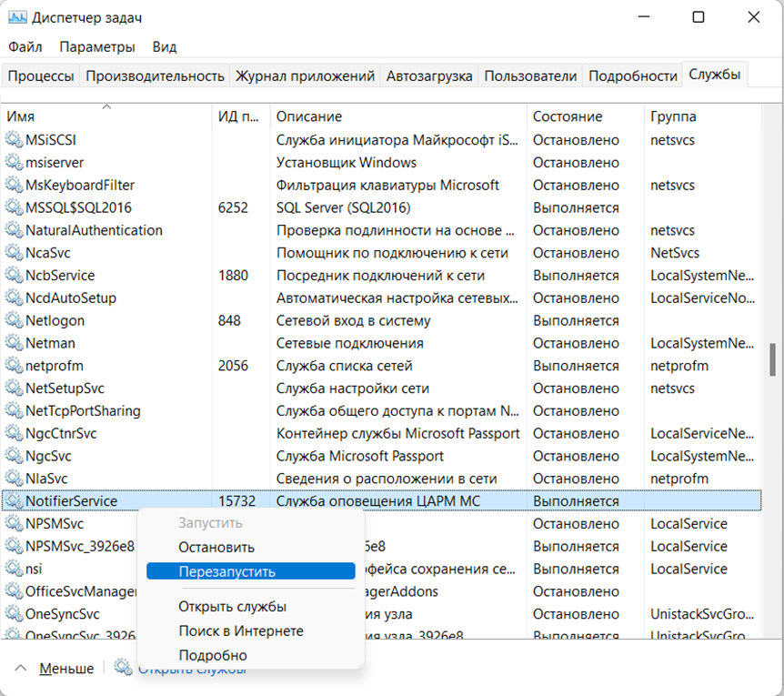
Task: Click the MsKeyboardFilter service gear icon
Action: point(14,185)
